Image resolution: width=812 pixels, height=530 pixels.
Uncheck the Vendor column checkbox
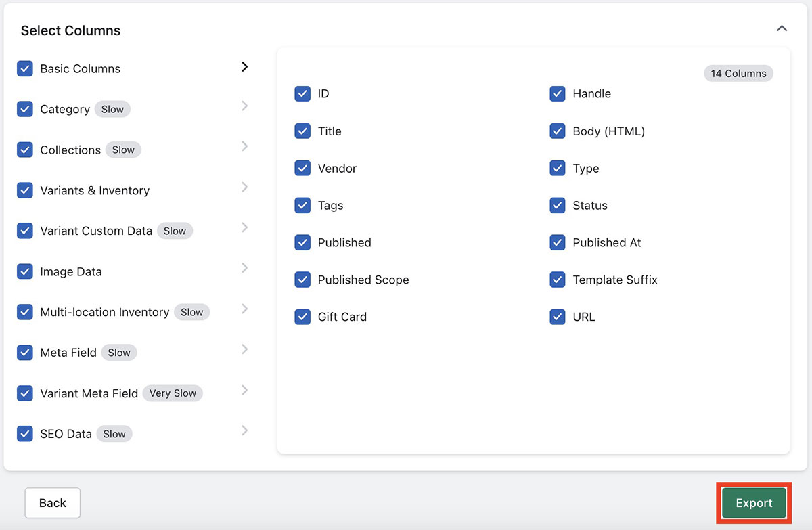[x=302, y=168]
